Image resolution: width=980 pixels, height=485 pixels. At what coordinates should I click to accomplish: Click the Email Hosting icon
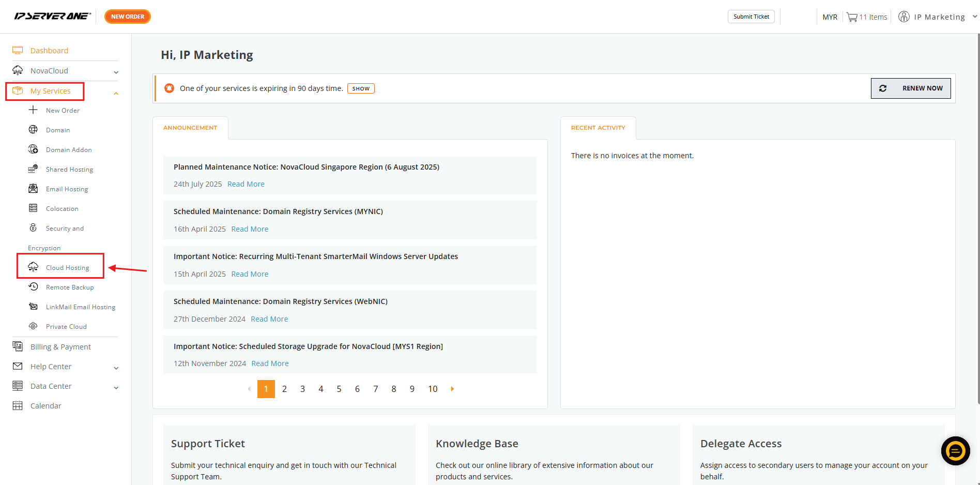[x=33, y=189]
